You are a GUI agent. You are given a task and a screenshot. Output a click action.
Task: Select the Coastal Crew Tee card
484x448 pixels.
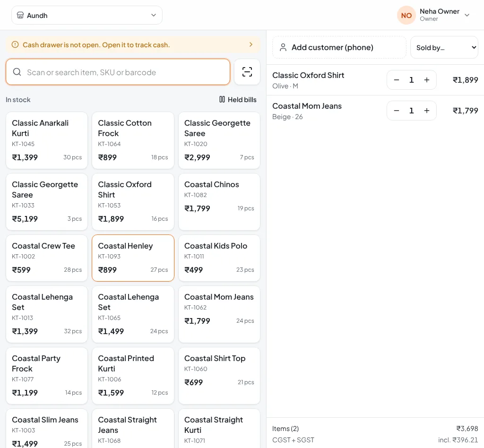tap(47, 258)
